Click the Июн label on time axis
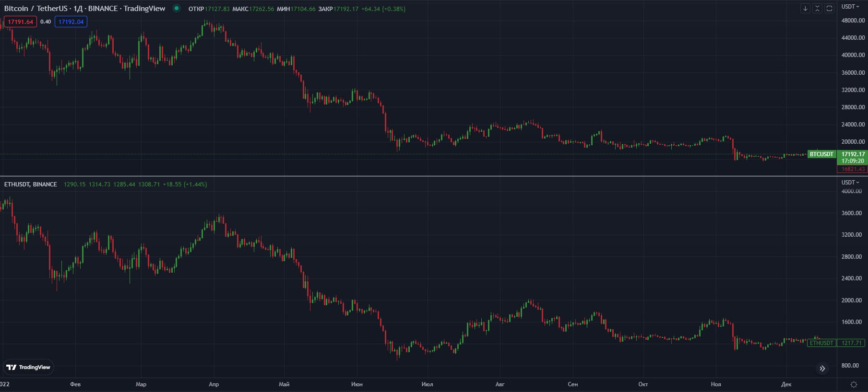Viewport: 868px width, 392px height. point(357,384)
